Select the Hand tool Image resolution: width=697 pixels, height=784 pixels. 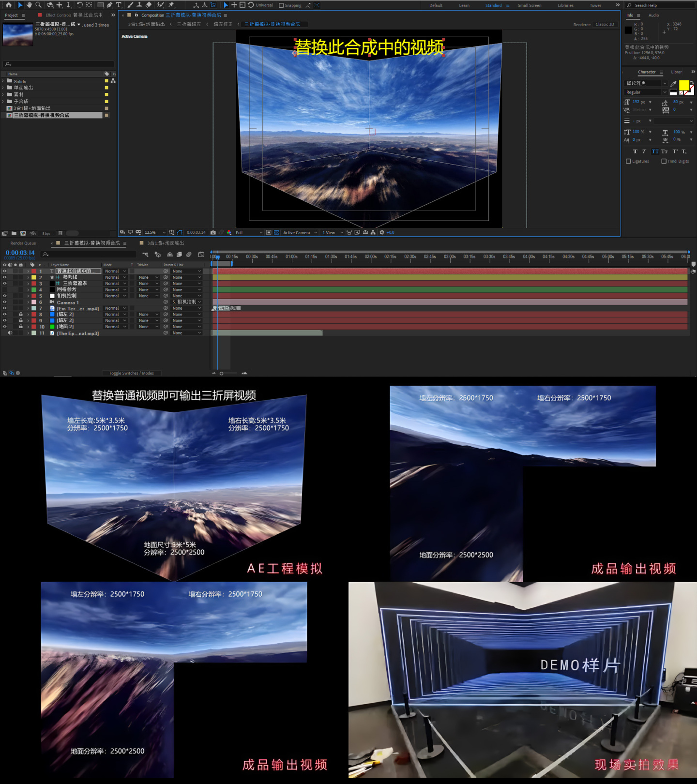click(29, 5)
